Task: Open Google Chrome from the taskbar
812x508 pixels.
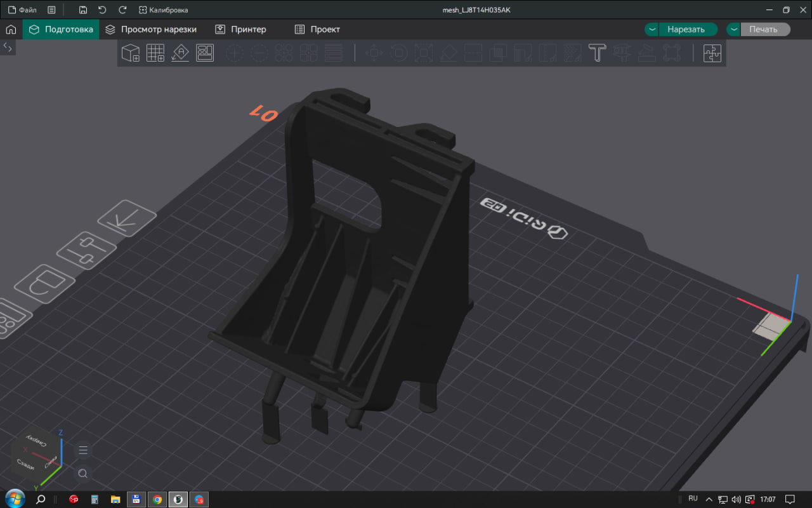Action: point(157,500)
